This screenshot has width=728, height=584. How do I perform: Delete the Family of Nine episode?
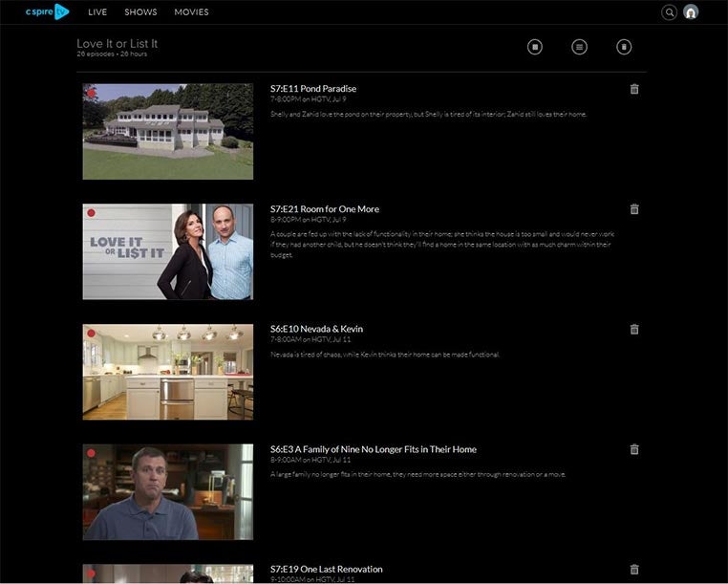pyautogui.click(x=634, y=449)
